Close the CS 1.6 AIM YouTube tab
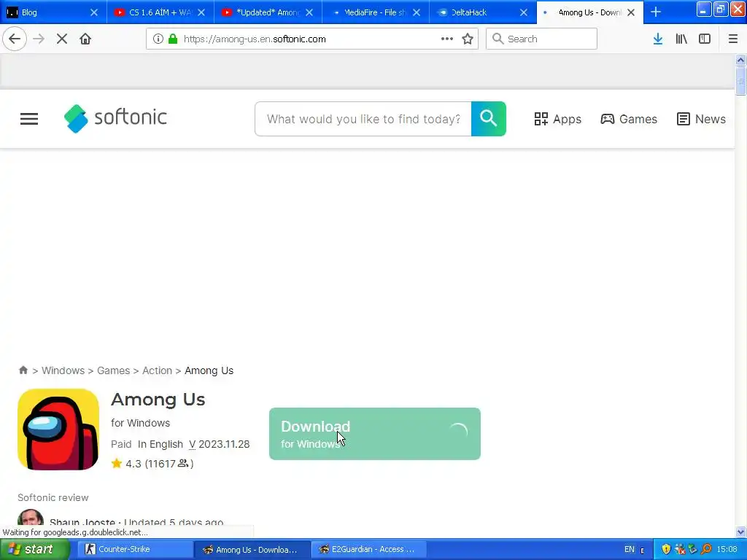 click(201, 12)
